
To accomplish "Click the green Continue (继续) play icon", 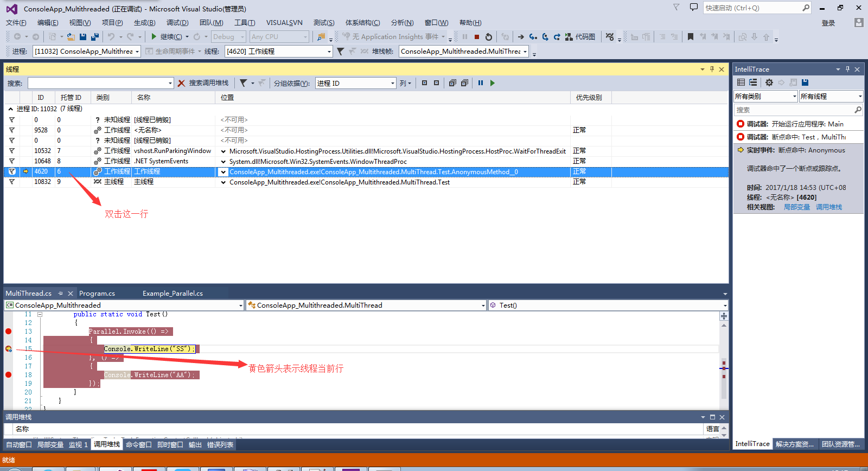I will click(154, 37).
